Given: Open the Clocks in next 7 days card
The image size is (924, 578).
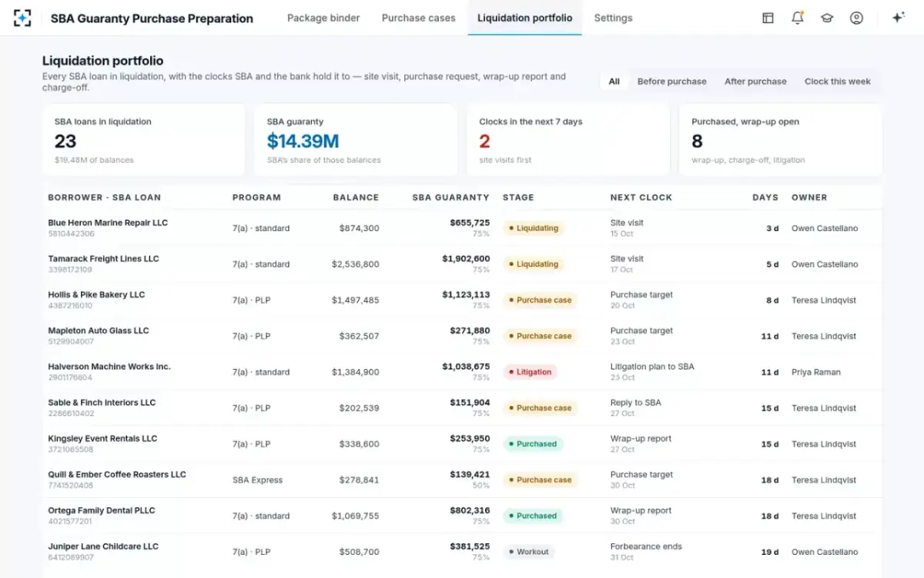Looking at the screenshot, I should (x=568, y=140).
